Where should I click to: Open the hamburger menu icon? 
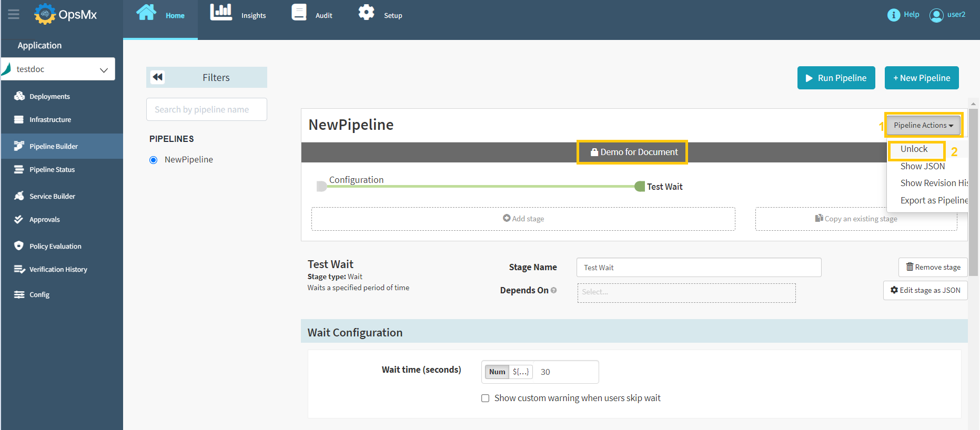coord(14,15)
